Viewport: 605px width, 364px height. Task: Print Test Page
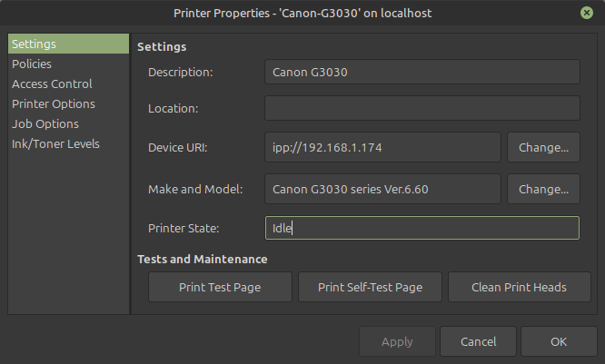point(219,288)
